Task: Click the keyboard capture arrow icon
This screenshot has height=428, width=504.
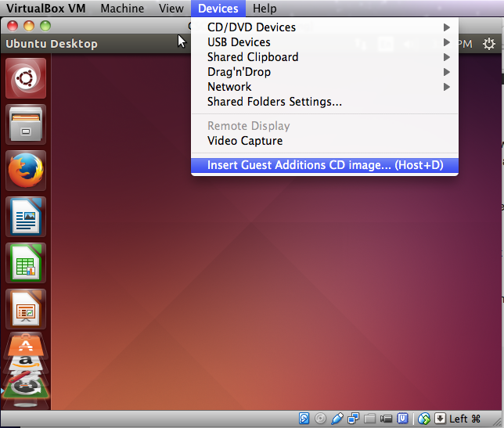Action: 440,419
